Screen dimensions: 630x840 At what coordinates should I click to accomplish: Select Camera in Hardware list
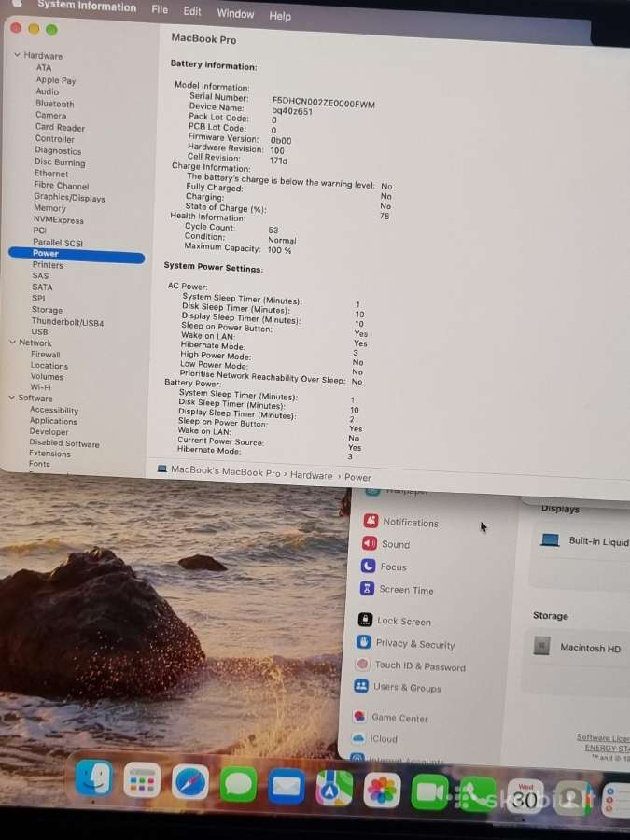[x=51, y=115]
